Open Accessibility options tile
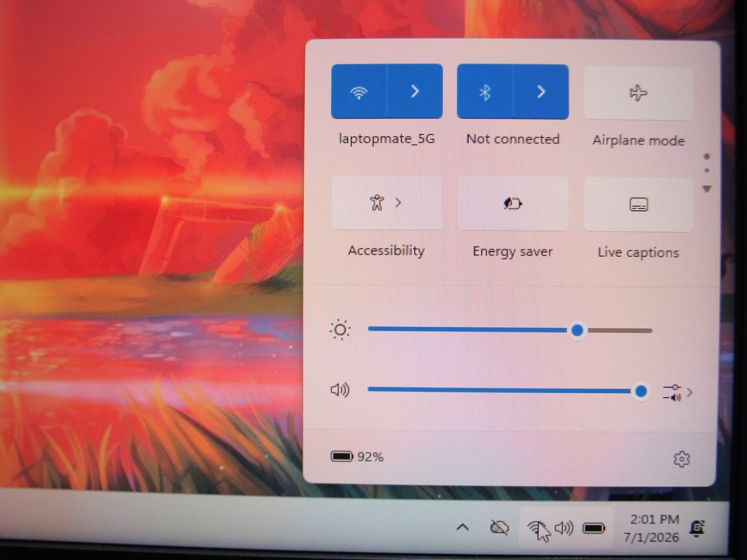 coord(387,203)
